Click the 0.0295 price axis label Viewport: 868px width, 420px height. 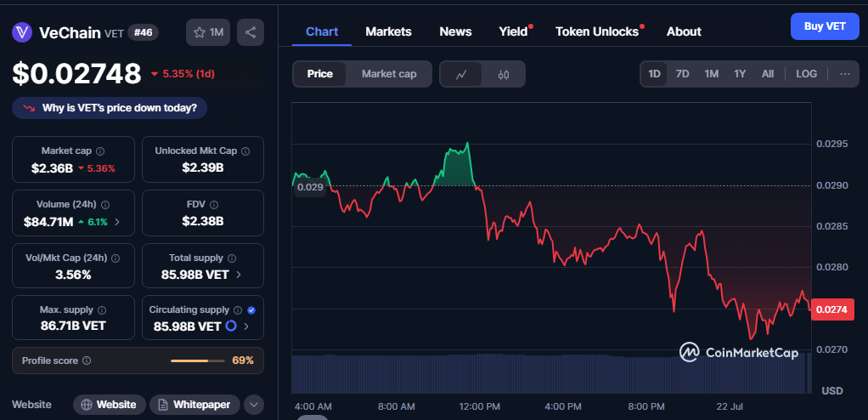coord(832,144)
